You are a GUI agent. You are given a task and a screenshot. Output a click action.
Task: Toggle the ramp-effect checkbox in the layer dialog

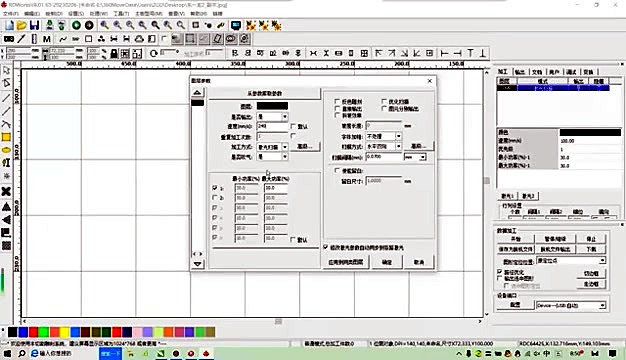[x=337, y=115]
